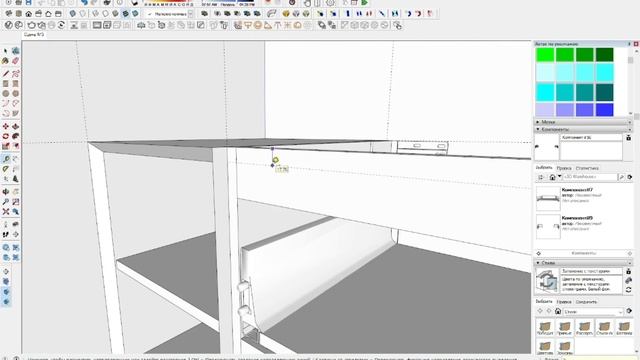This screenshot has width=640, height=360.
Task: Choose the Zoom magnifier tool
Action: (6, 202)
